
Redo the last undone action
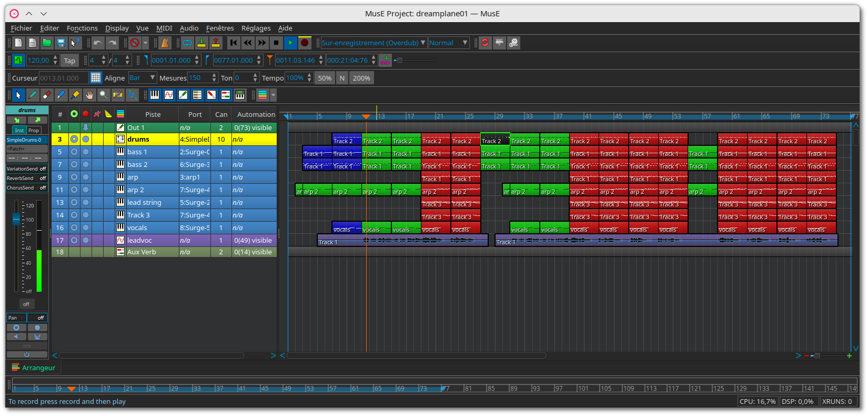coord(112,43)
